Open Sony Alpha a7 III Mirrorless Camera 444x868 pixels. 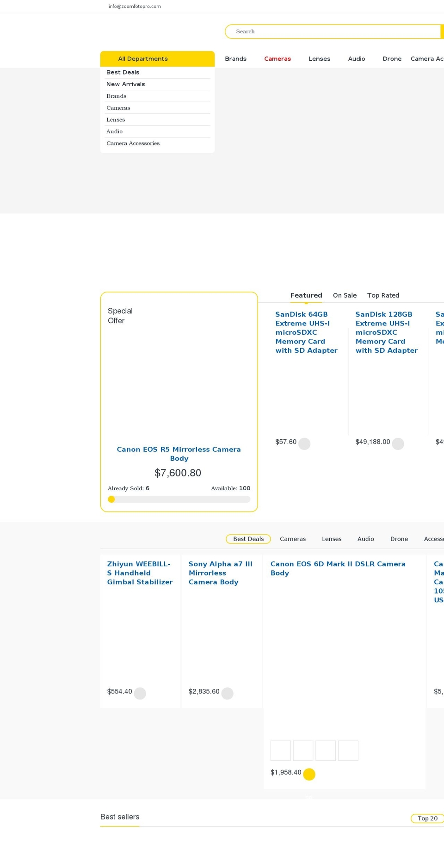point(220,573)
